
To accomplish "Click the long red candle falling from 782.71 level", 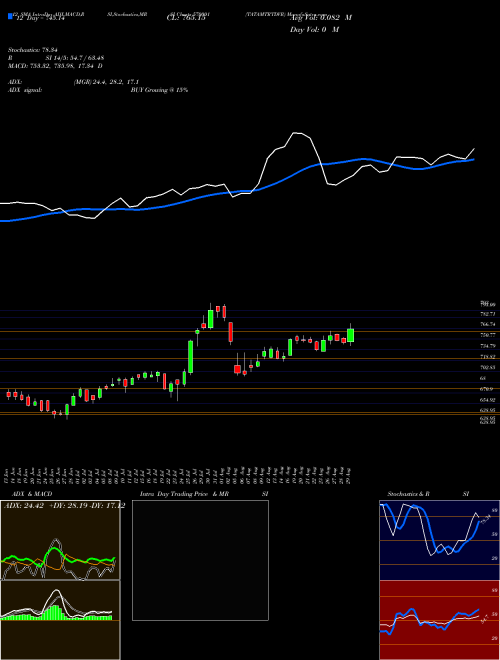I will (x=231, y=333).
